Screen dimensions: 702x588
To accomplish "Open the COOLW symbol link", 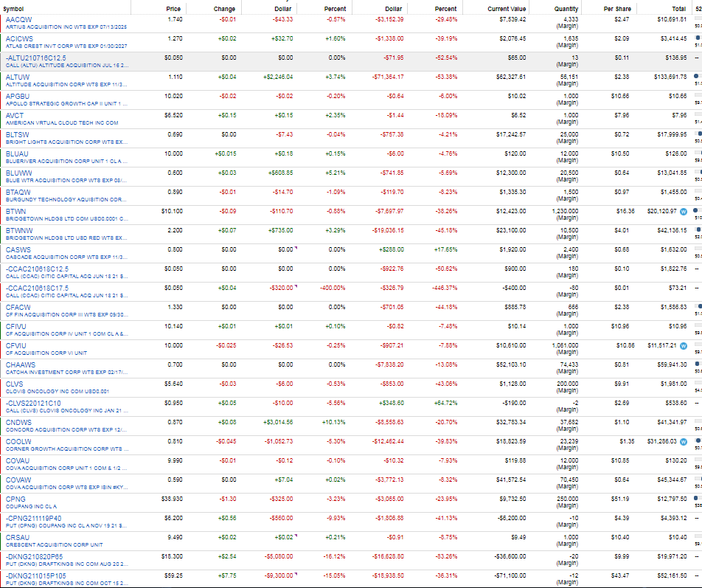I will click(18, 442).
